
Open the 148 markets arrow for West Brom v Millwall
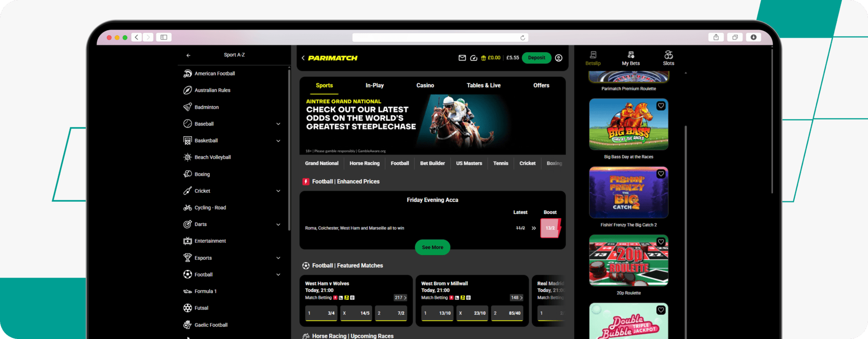coord(516,298)
